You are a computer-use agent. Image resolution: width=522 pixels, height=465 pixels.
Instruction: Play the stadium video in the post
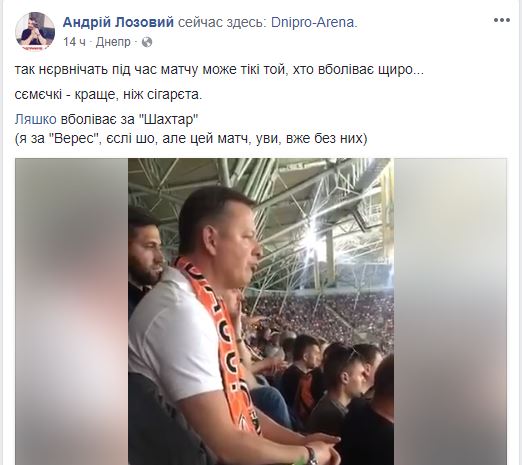261,311
